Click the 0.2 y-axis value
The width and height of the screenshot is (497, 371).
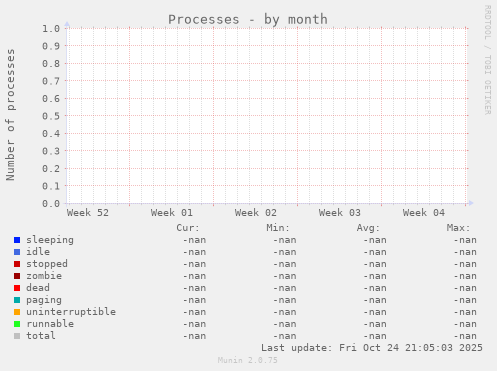pyautogui.click(x=51, y=169)
